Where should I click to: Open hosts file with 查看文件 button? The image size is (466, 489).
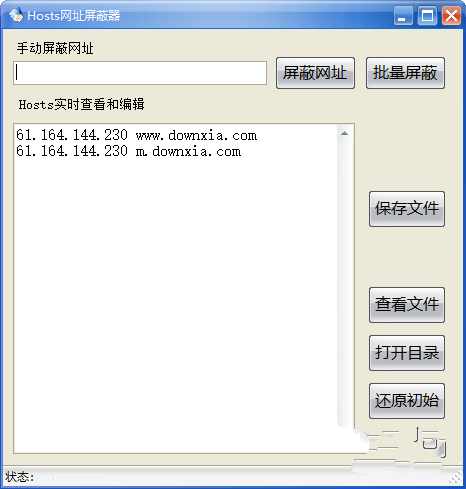point(407,305)
